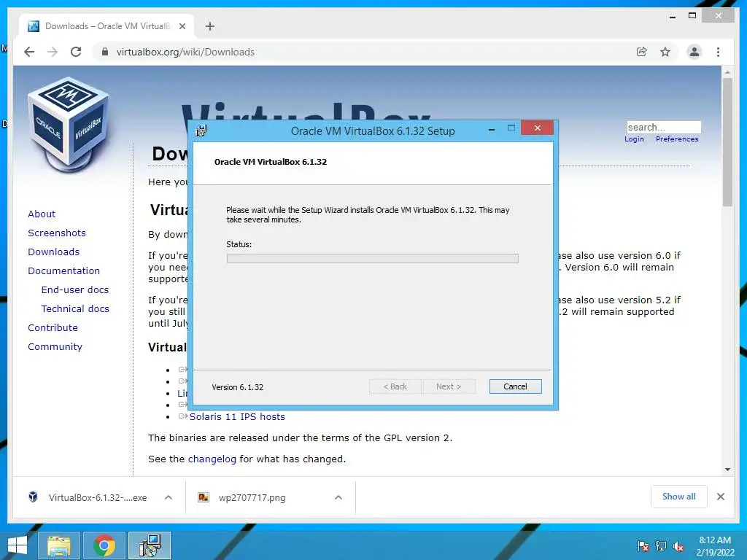The width and height of the screenshot is (747, 560).
Task: Click the installation status progress bar
Action: click(373, 259)
